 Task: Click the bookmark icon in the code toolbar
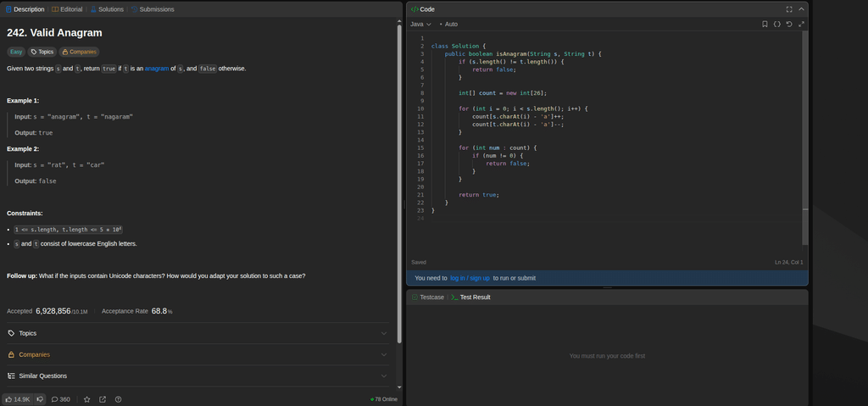(765, 25)
